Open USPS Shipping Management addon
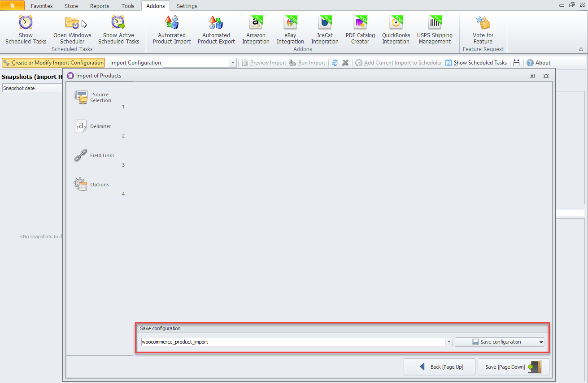The image size is (588, 383). [435, 30]
